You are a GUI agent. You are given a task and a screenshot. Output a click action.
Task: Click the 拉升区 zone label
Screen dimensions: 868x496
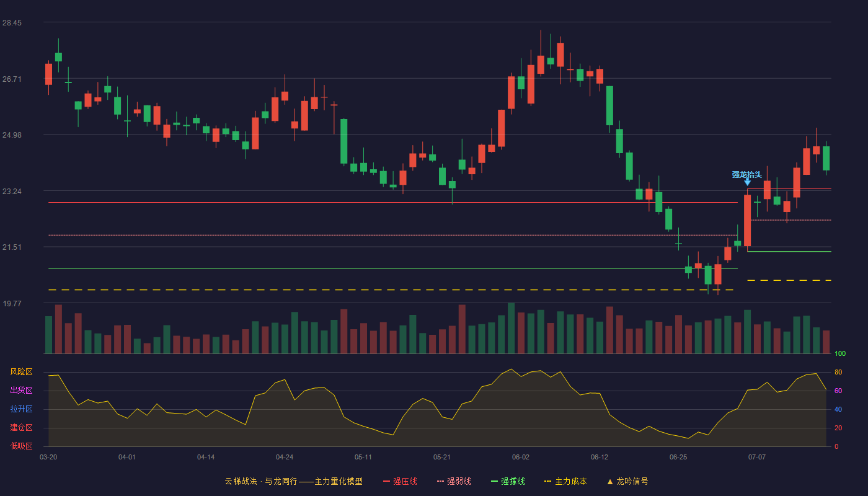[21, 409]
